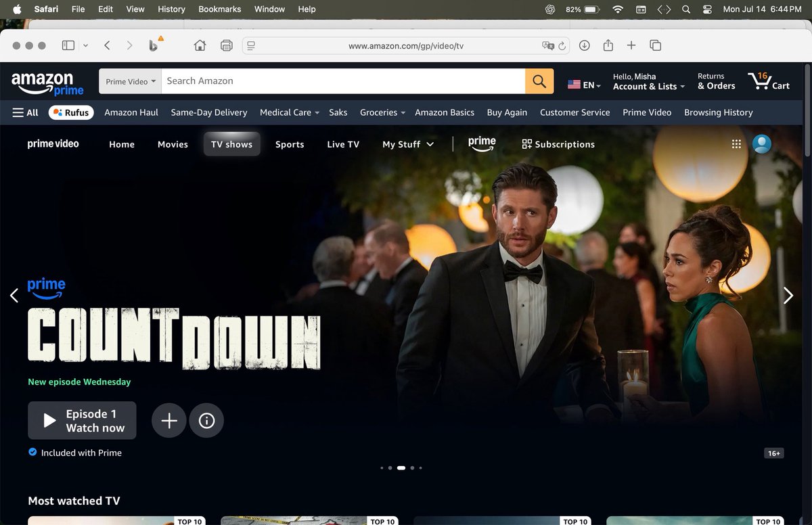Open the shopping cart icon
The height and width of the screenshot is (525, 812).
[x=769, y=81]
